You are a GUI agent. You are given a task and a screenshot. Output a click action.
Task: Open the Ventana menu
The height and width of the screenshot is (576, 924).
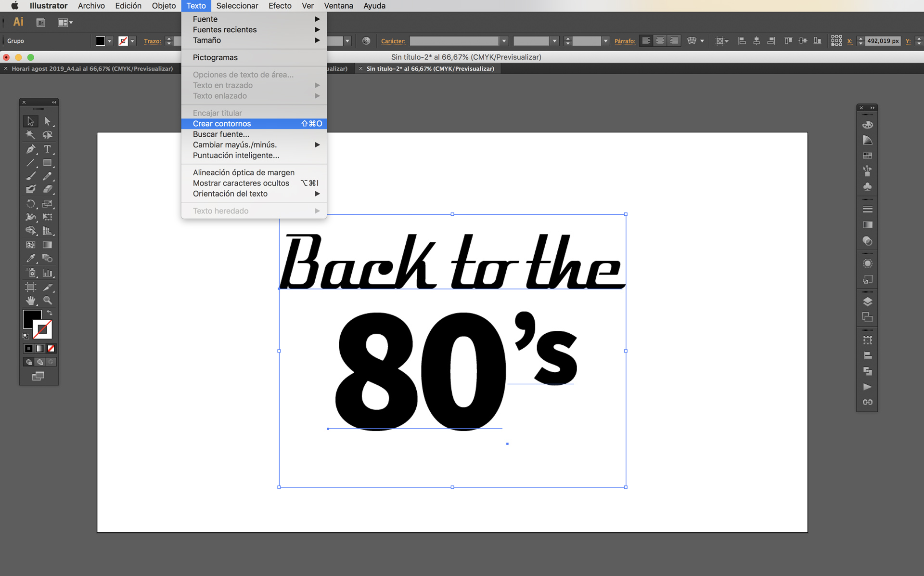[338, 6]
